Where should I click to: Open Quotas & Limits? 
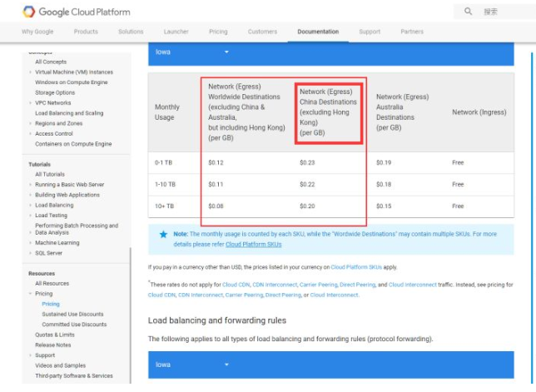pyautogui.click(x=55, y=335)
